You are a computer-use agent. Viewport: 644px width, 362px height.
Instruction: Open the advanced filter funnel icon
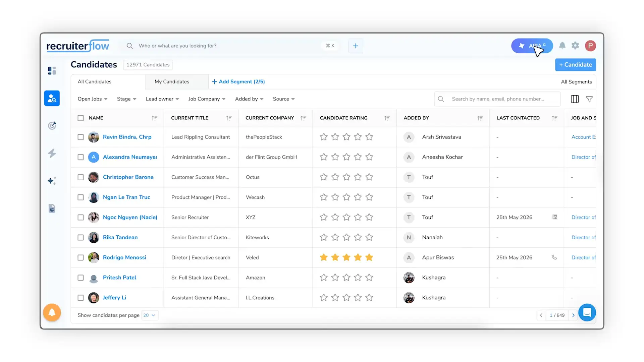(x=589, y=99)
